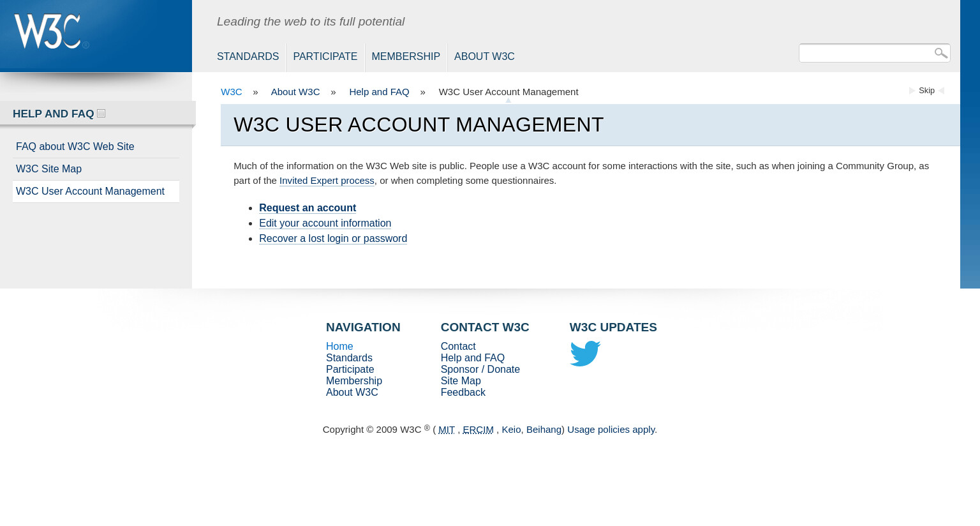Click the 'Leading the web to its full potential' tagline
This screenshot has width=980, height=526.
tap(311, 22)
